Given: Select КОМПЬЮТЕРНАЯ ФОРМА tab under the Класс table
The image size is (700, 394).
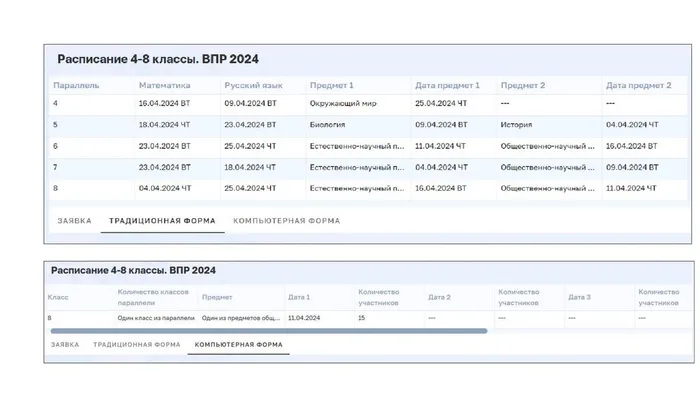Looking at the screenshot, I should pos(238,344).
